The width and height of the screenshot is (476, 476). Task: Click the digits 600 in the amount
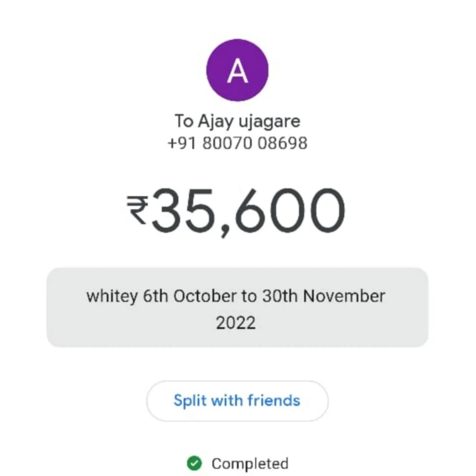point(291,212)
